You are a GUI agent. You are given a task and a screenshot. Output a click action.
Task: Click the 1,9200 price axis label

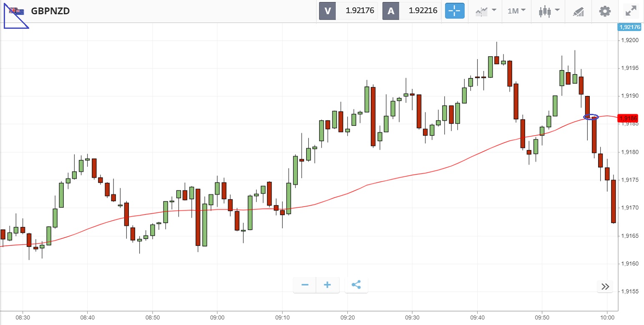pyautogui.click(x=630, y=40)
